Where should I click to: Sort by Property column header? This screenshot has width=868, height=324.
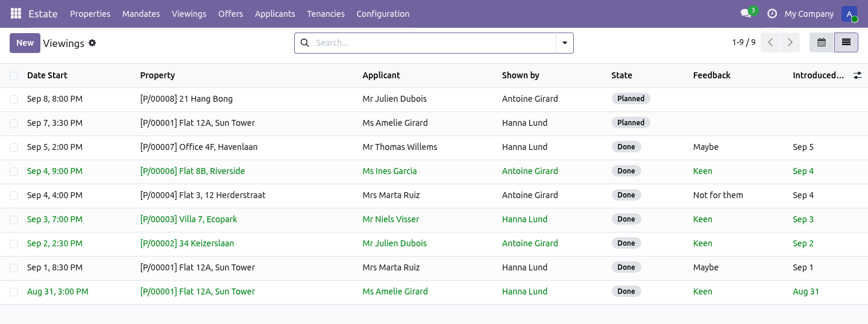coord(157,75)
